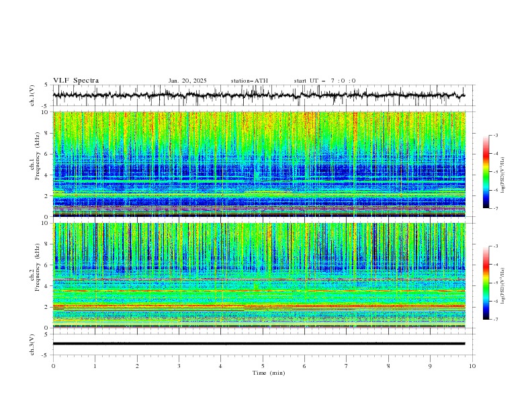
Task: Click time axis tick label "2"
Action: click(x=137, y=366)
